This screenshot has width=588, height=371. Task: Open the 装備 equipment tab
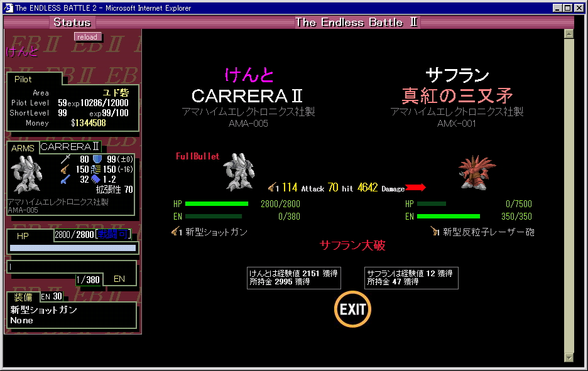[23, 296]
